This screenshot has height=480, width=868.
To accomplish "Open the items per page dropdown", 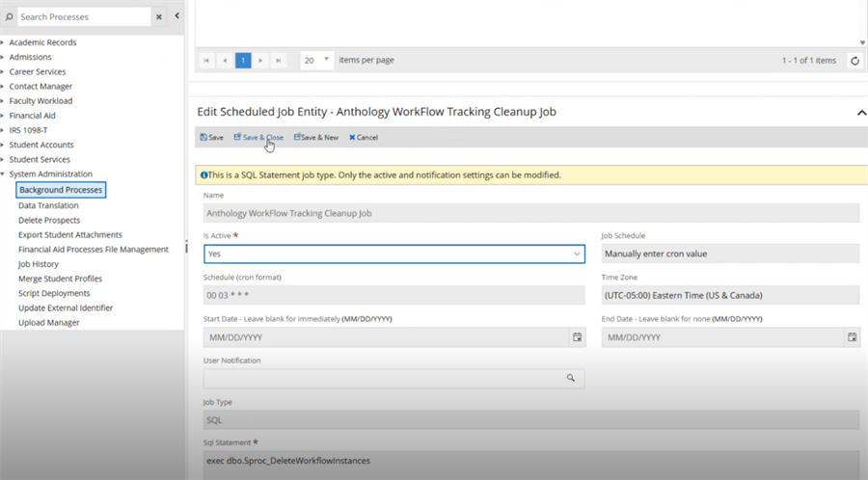I will click(317, 60).
